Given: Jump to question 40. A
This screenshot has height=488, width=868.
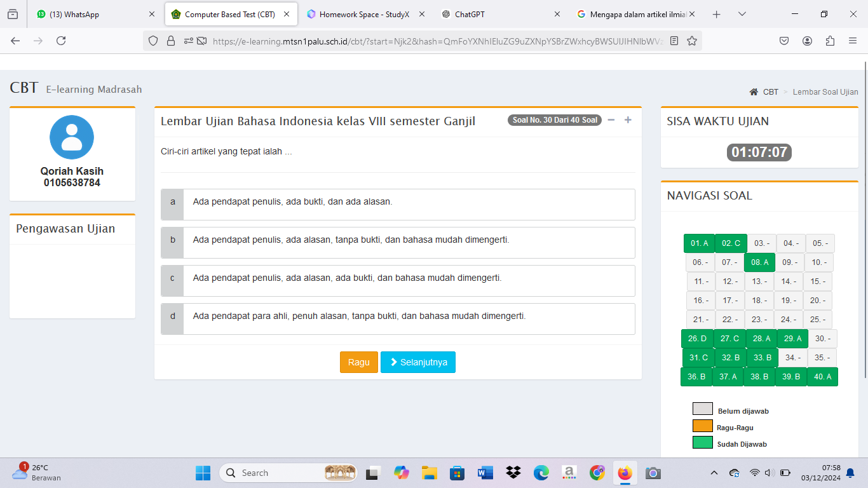Looking at the screenshot, I should click(x=822, y=377).
